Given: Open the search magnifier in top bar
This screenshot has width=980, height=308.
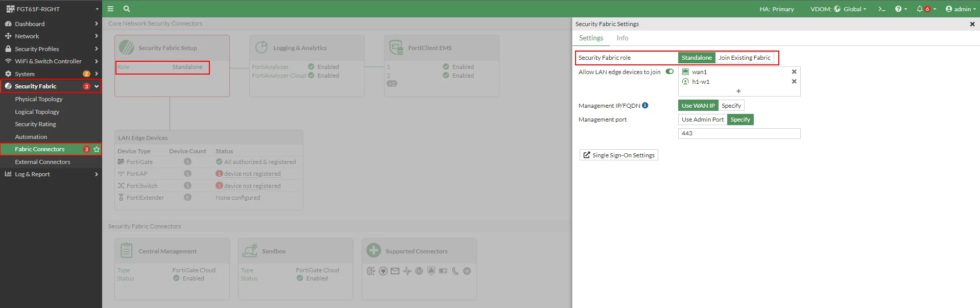Looking at the screenshot, I should (127, 9).
